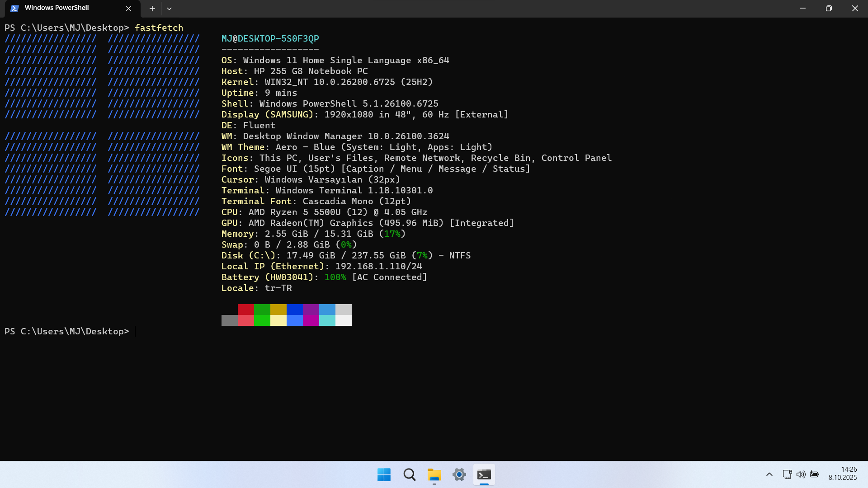Image resolution: width=868 pixels, height=488 pixels.
Task: Open the clock showing 14:26
Action: click(843, 474)
